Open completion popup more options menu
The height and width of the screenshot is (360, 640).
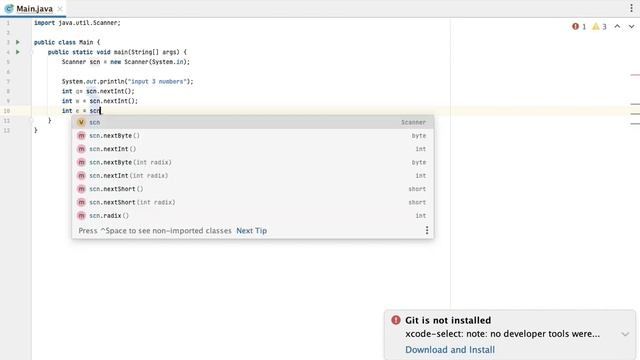pos(427,231)
